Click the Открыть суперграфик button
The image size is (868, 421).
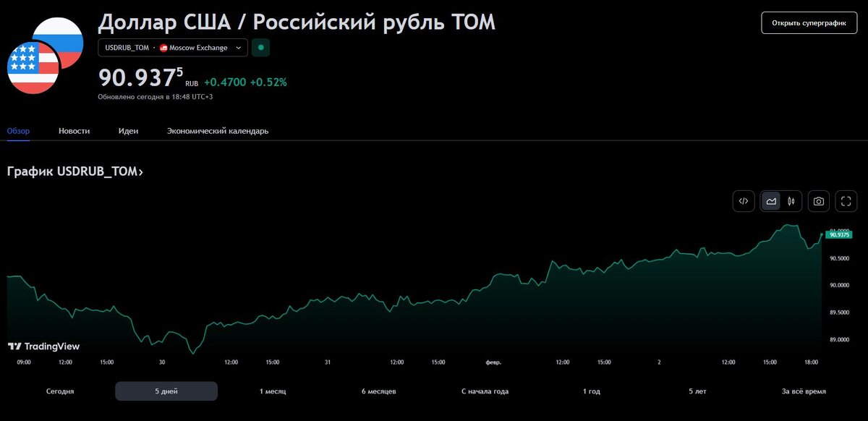pos(808,22)
